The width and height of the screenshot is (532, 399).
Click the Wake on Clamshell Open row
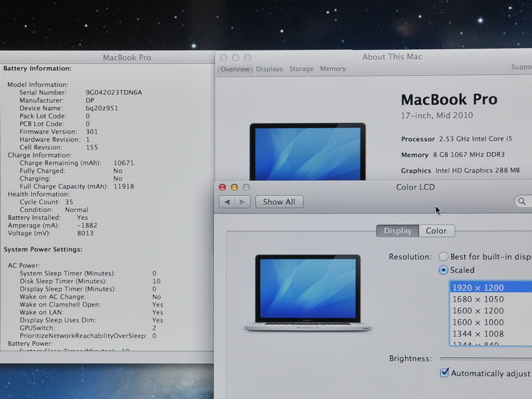91,305
